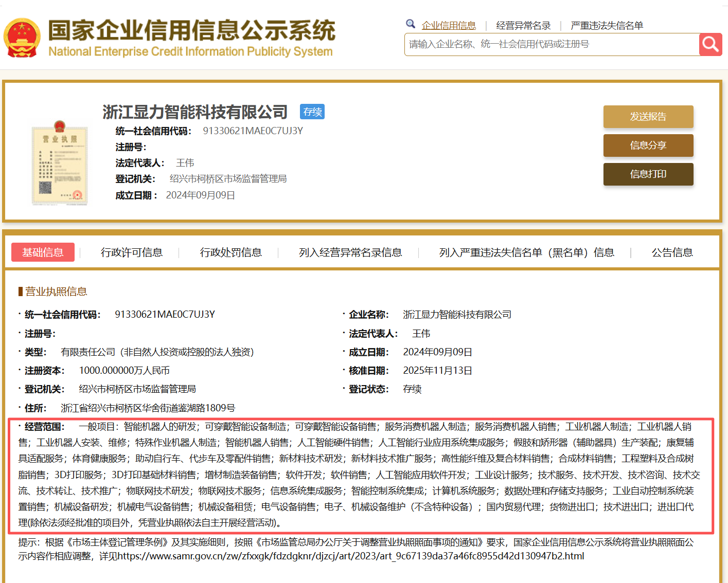This screenshot has width=728, height=583.
Task: Click the 发送报告 button
Action: 648,117
